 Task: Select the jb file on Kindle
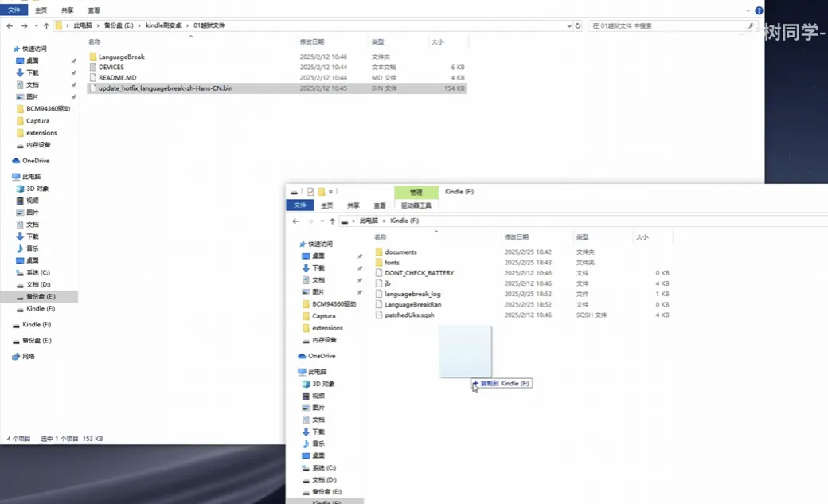[x=388, y=283]
